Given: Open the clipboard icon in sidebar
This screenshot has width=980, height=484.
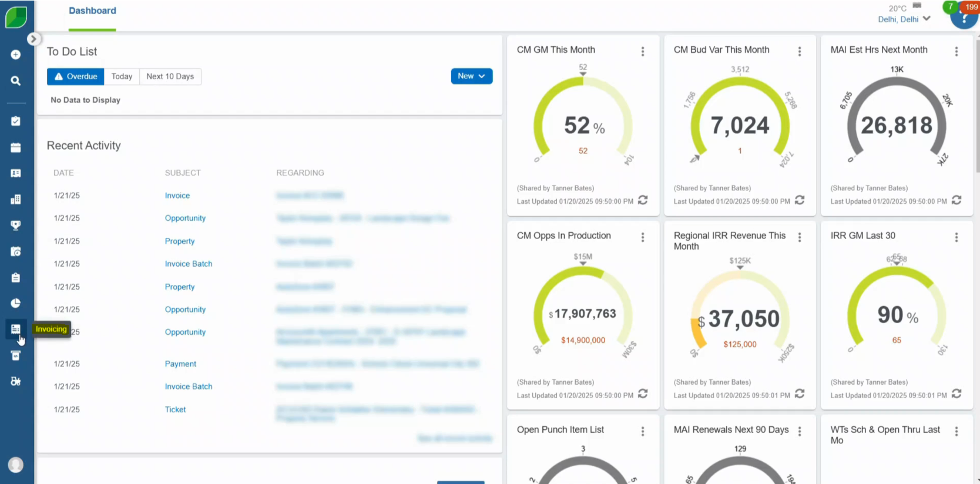Looking at the screenshot, I should 16,277.
